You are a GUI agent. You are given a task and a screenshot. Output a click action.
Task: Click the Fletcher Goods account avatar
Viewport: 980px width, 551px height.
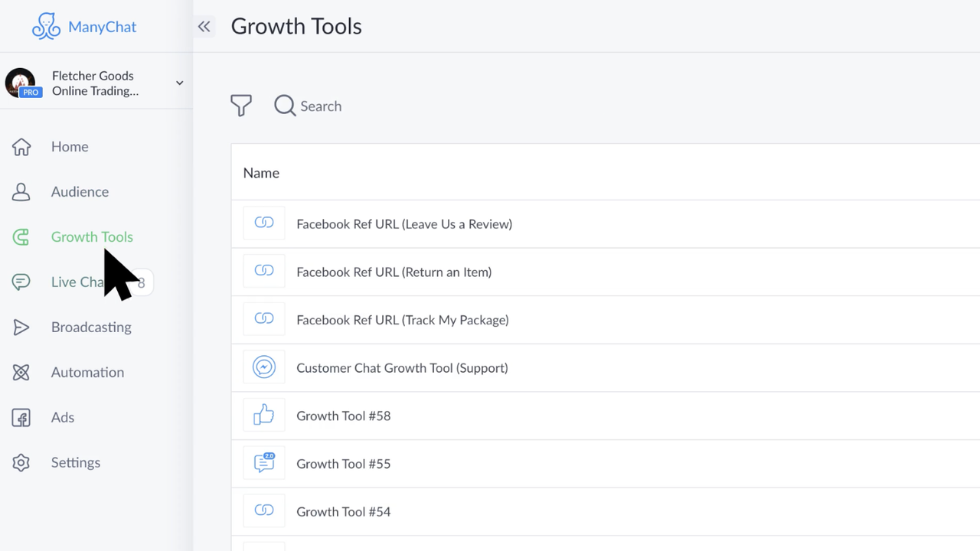(21, 83)
